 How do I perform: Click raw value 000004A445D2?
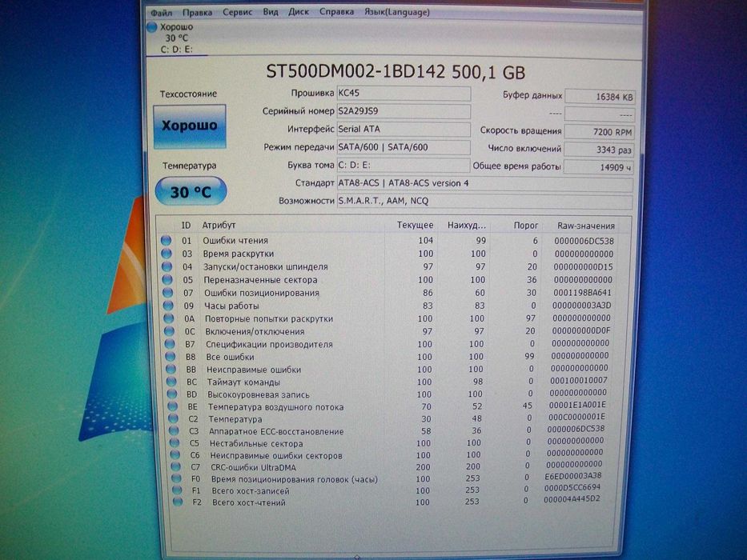[572, 499]
